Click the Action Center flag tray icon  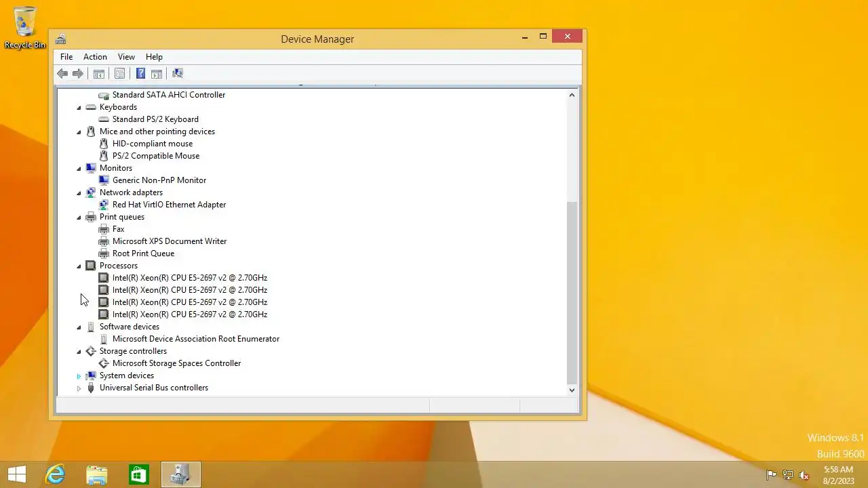pos(771,475)
